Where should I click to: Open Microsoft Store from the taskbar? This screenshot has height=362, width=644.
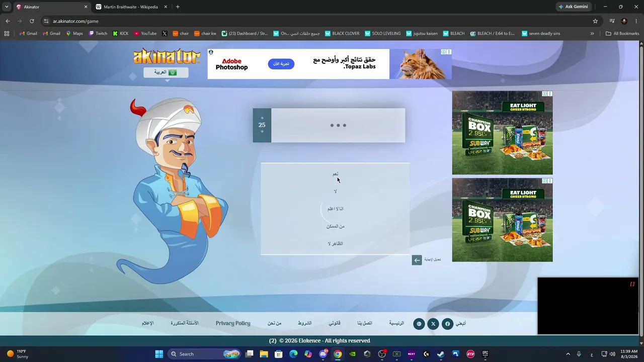[x=278, y=354]
